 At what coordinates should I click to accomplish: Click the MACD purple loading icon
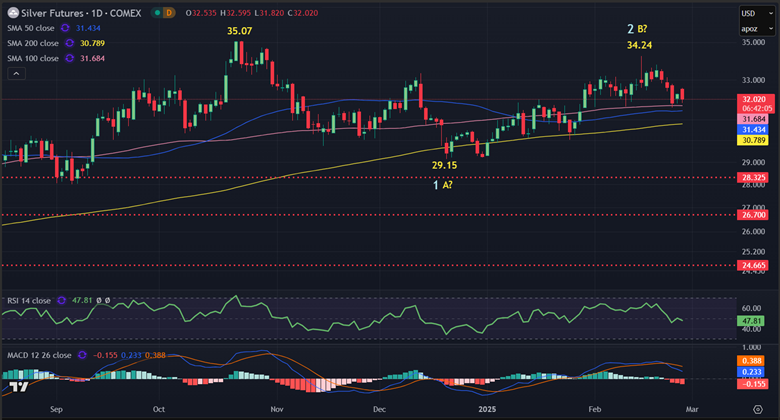(x=83, y=355)
